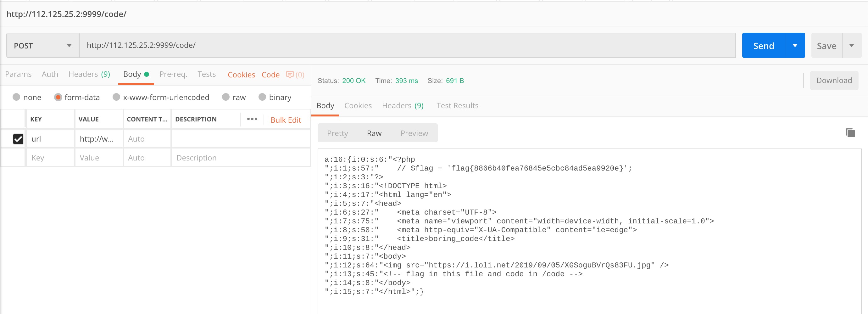The width and height of the screenshot is (868, 314).
Task: Select the none body type radio
Action: coord(16,98)
